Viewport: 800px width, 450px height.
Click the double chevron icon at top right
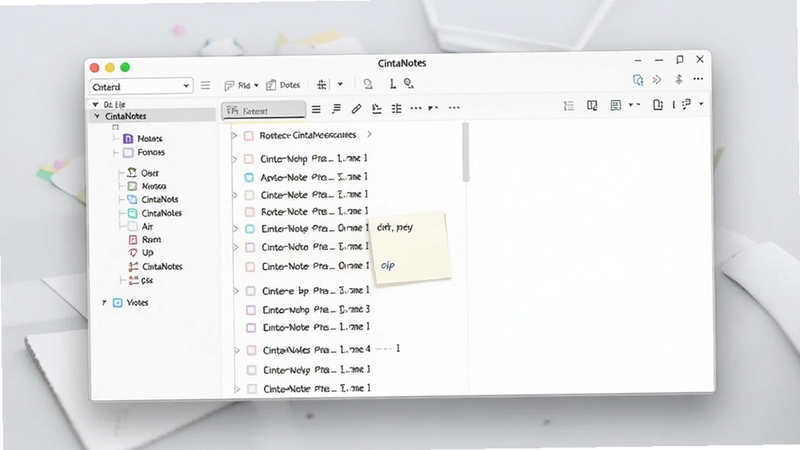[657, 80]
